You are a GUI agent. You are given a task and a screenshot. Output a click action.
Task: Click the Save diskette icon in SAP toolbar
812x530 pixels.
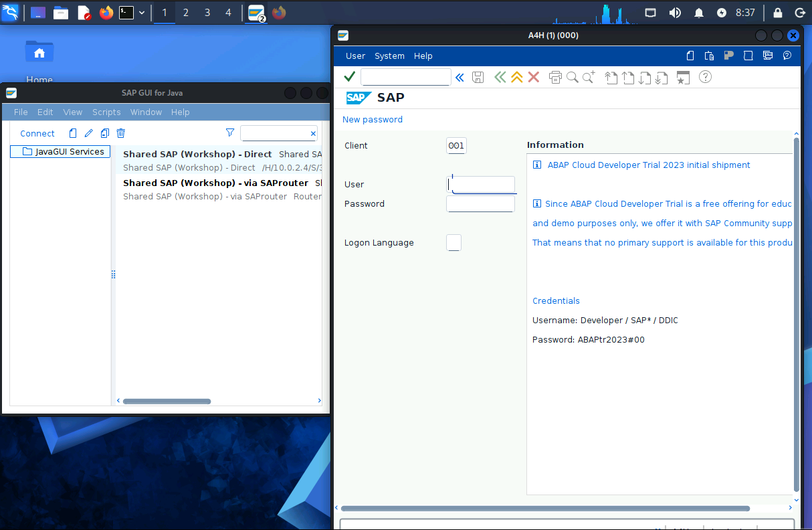click(x=478, y=77)
